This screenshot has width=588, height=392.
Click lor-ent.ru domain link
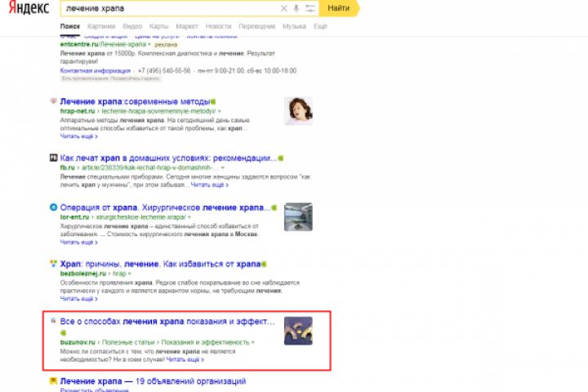(74, 216)
